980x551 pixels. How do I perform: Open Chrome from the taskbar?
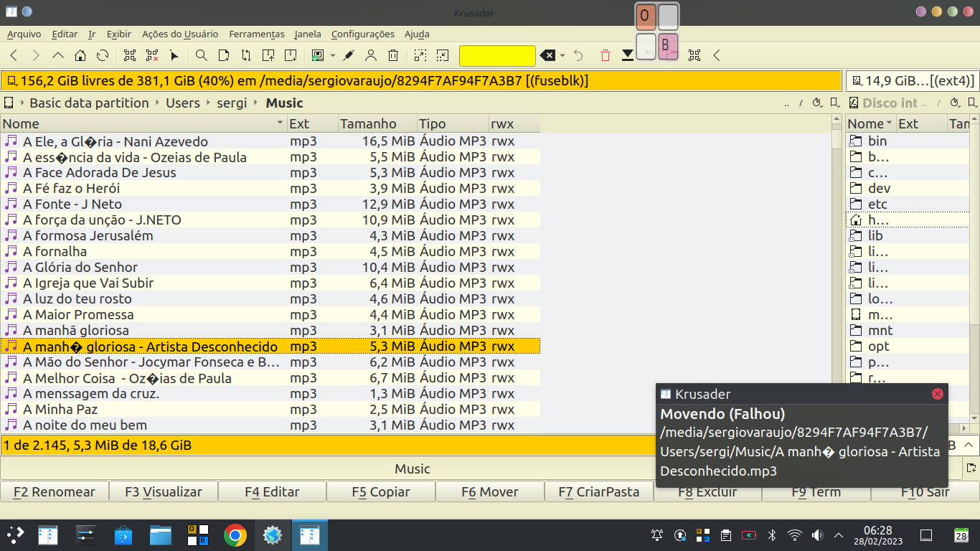coord(235,535)
